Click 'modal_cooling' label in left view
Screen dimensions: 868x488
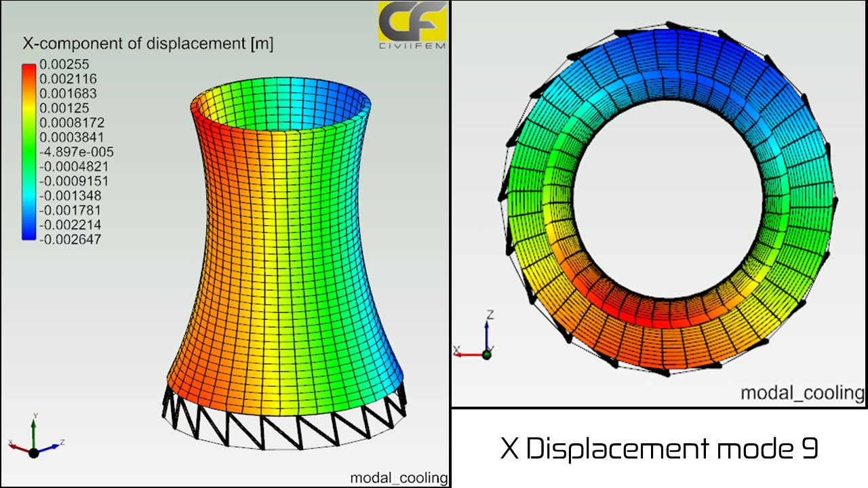click(x=399, y=478)
